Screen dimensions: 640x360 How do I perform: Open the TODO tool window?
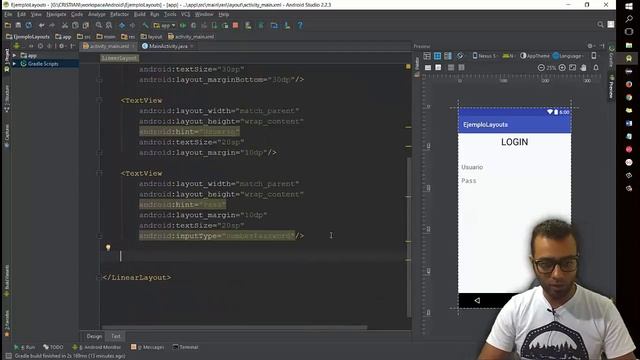point(53,347)
